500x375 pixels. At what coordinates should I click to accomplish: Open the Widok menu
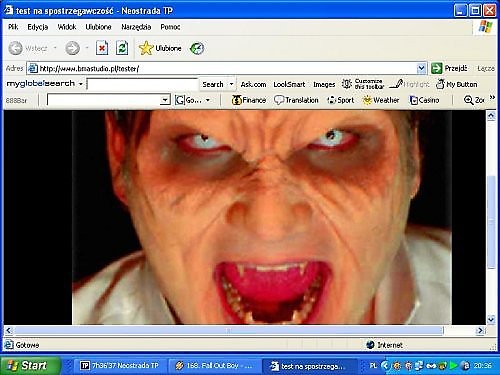click(67, 27)
